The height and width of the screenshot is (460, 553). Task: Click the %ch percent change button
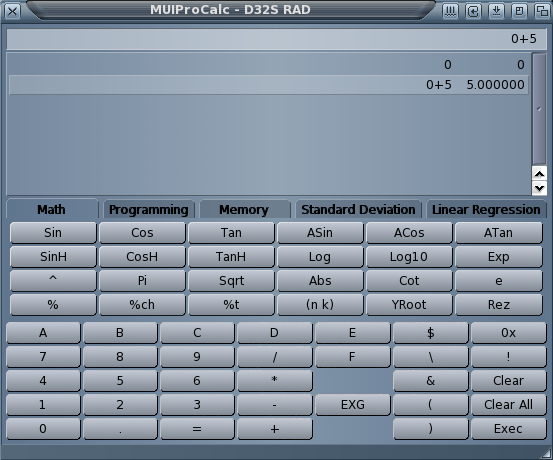click(142, 305)
